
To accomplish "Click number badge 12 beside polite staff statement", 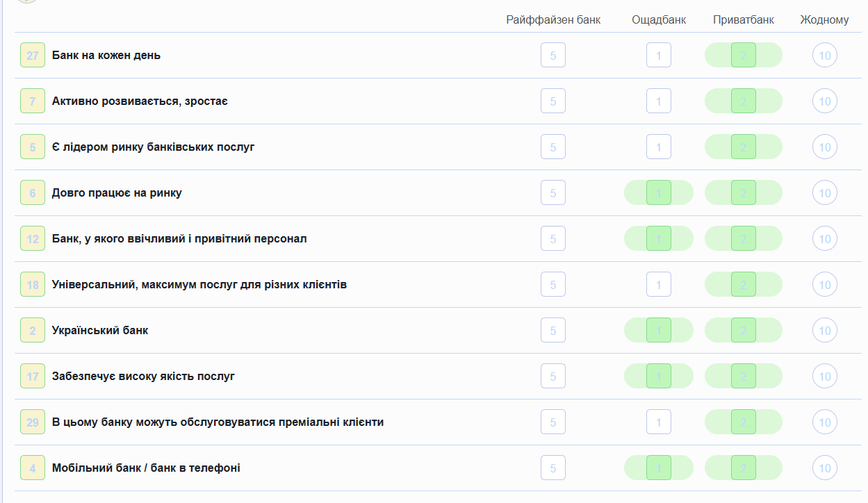I will coord(33,239).
